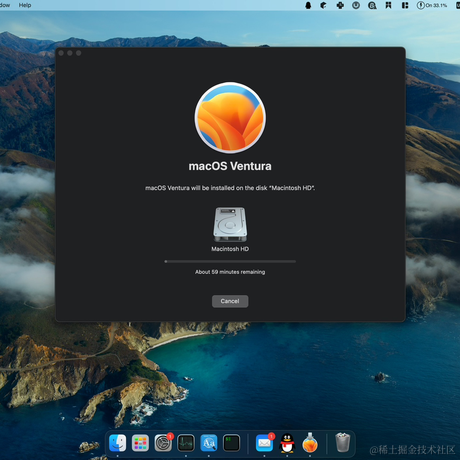
Task: Click 'will be installed on the disk' message
Action: 229,188
